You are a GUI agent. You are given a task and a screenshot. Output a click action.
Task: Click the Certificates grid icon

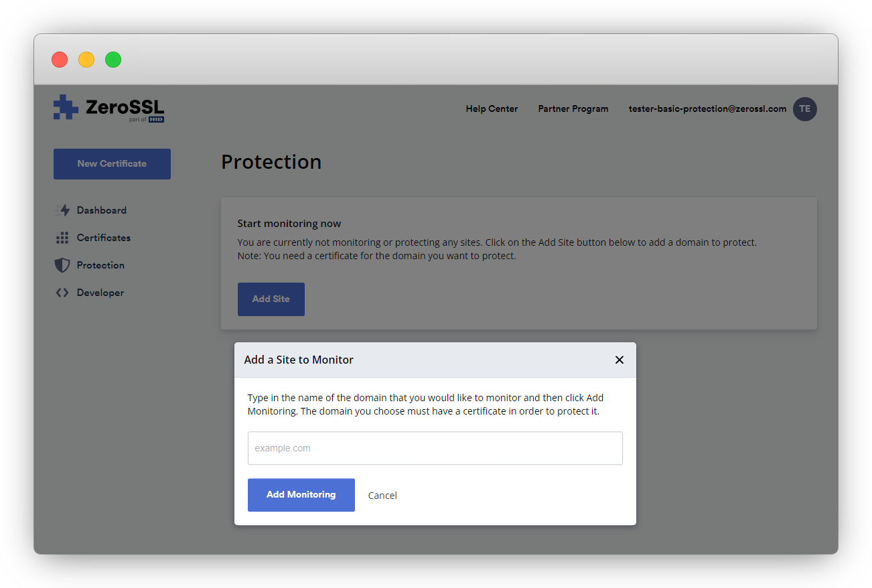[x=62, y=238]
